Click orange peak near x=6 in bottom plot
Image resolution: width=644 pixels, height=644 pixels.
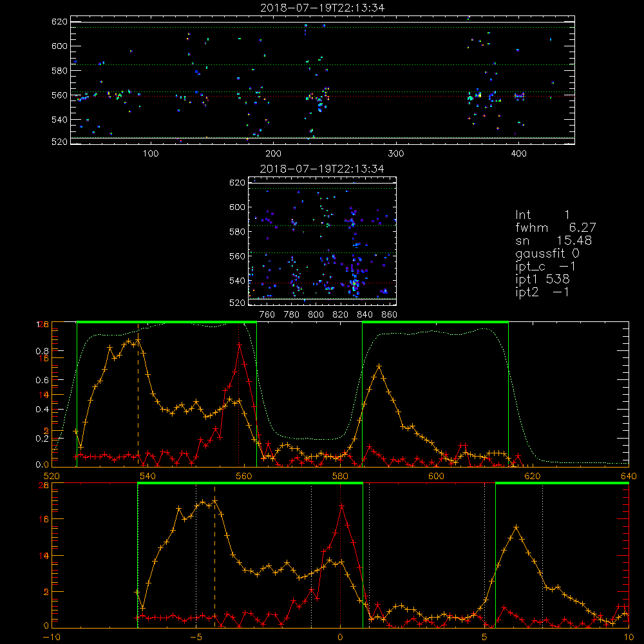pyautogui.click(x=516, y=527)
